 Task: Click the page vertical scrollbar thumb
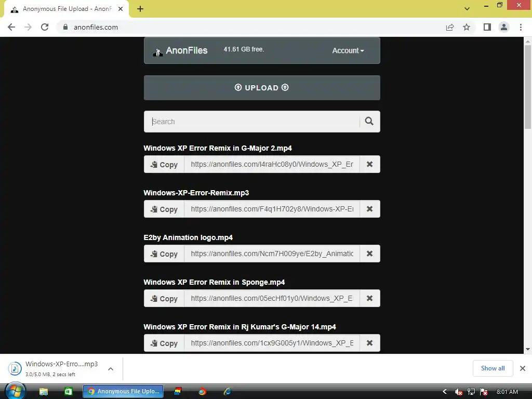(528, 87)
